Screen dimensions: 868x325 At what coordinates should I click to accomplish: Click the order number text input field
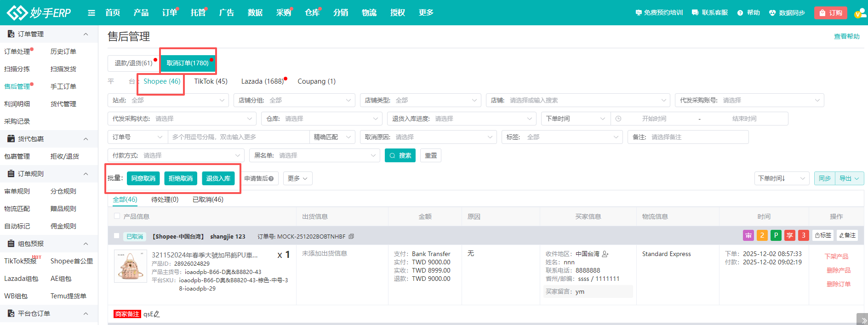click(239, 137)
